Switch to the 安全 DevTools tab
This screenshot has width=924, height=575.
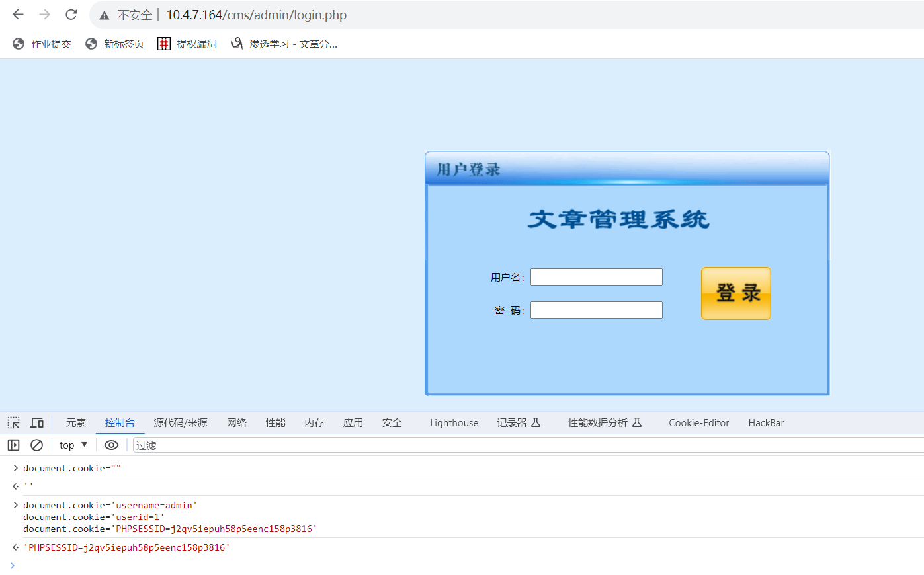tap(392, 423)
